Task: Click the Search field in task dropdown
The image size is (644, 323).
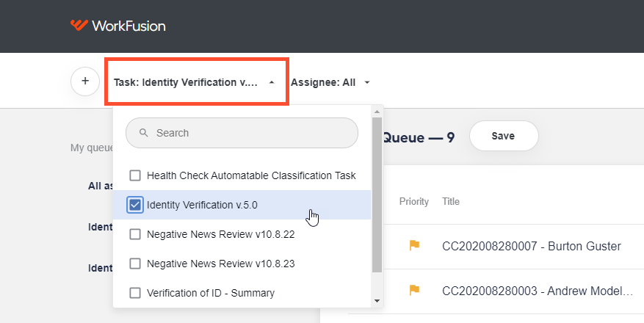Action: (x=242, y=133)
